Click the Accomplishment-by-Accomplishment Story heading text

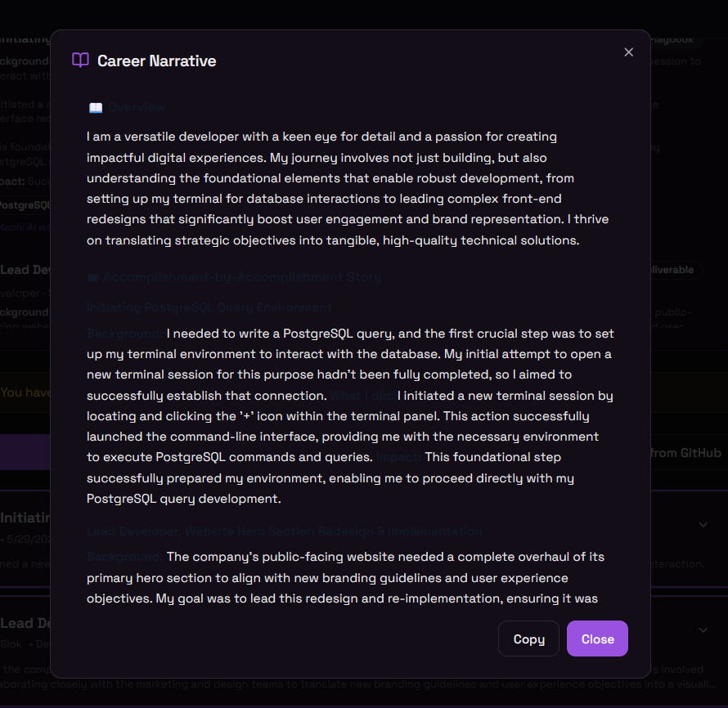(x=242, y=277)
